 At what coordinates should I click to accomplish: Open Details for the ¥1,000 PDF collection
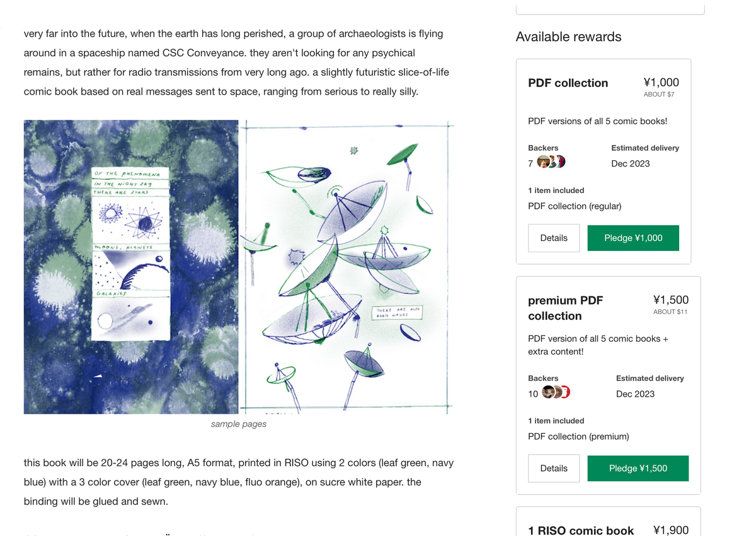click(x=554, y=238)
